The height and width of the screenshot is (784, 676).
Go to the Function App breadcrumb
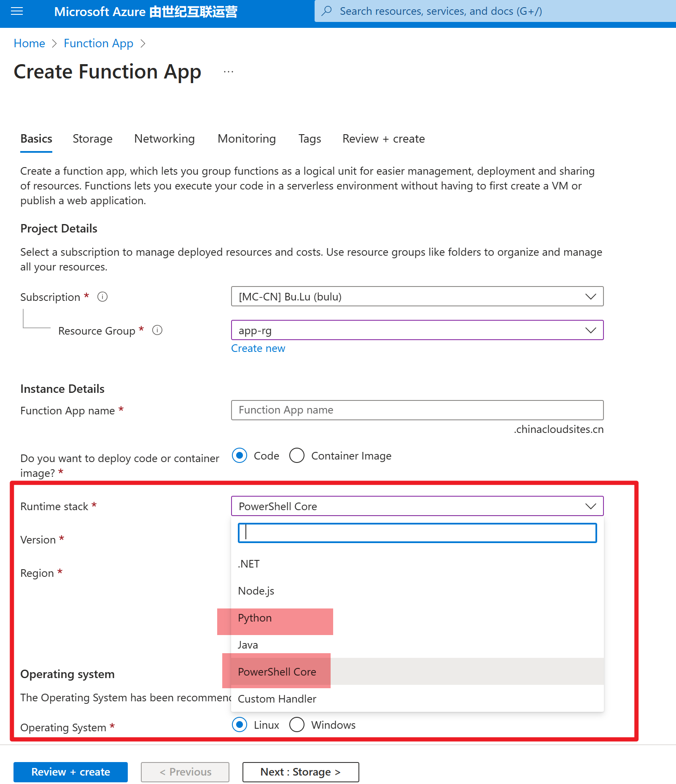98,43
